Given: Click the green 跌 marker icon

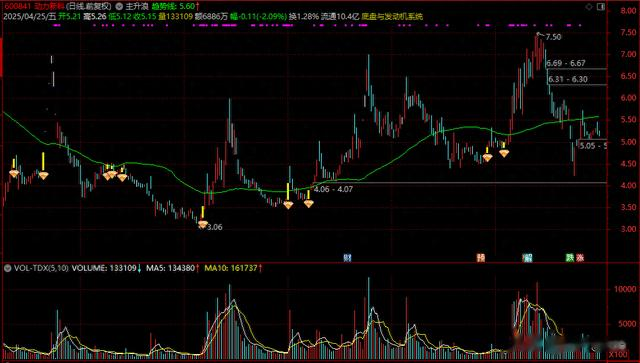Looking at the screenshot, I should click(570, 258).
